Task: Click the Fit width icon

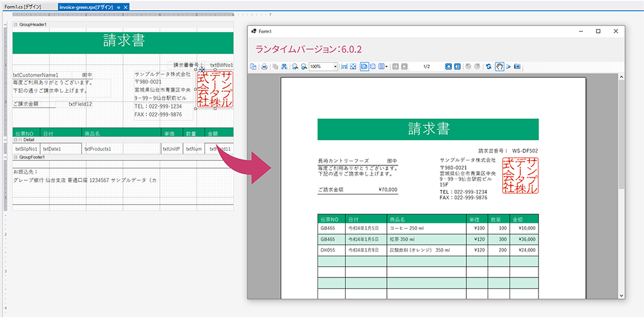Action: click(x=344, y=66)
